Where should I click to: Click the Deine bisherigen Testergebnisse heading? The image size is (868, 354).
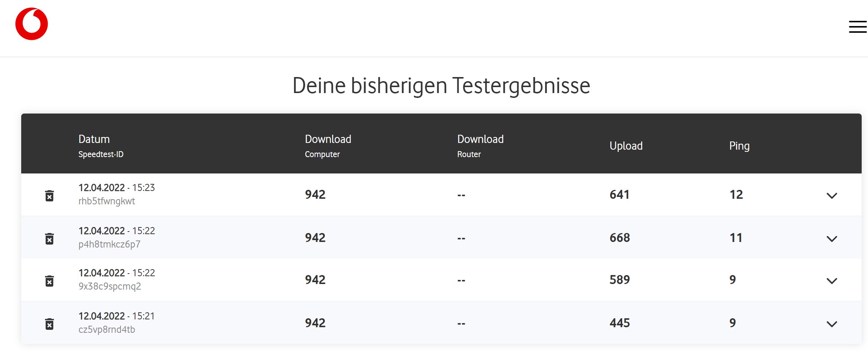pos(441,86)
